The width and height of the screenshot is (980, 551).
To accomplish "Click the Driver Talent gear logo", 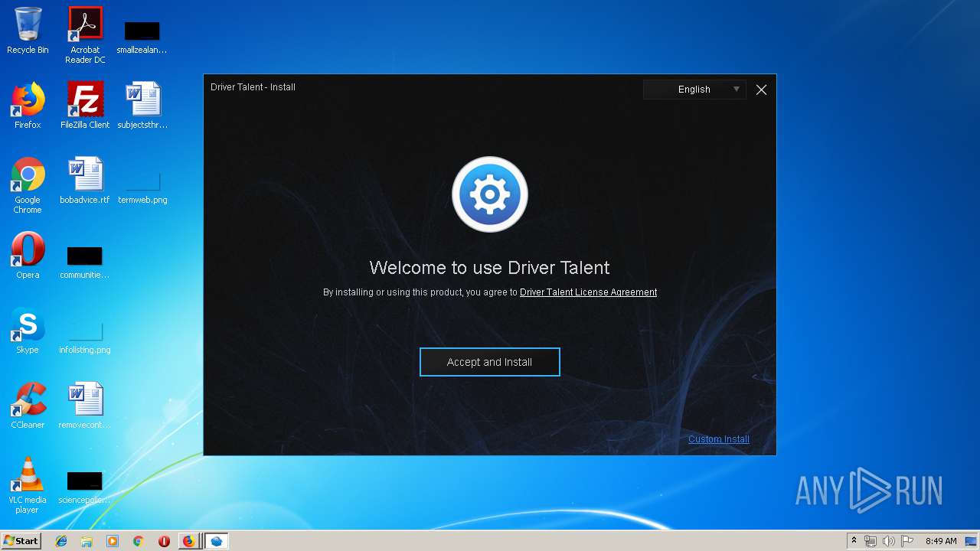I will [x=490, y=194].
